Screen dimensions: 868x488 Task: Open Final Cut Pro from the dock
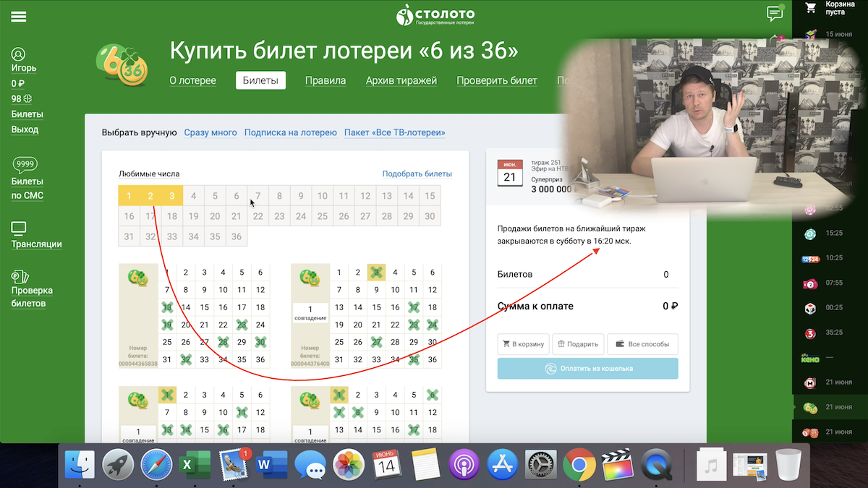click(x=617, y=463)
